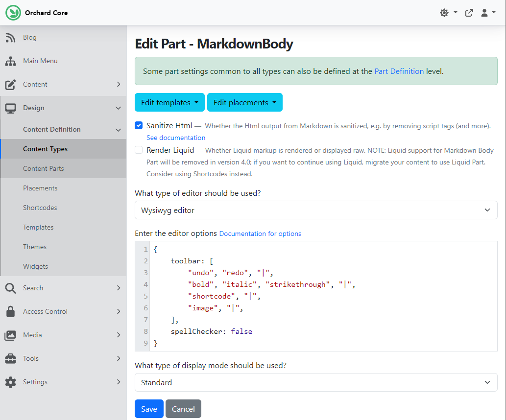Expand the Search menu chevron

pyautogui.click(x=119, y=288)
